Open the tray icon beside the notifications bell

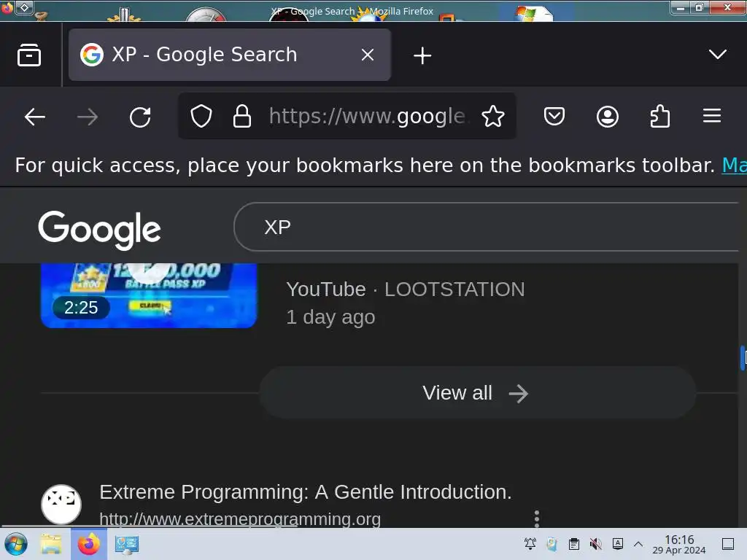point(551,544)
